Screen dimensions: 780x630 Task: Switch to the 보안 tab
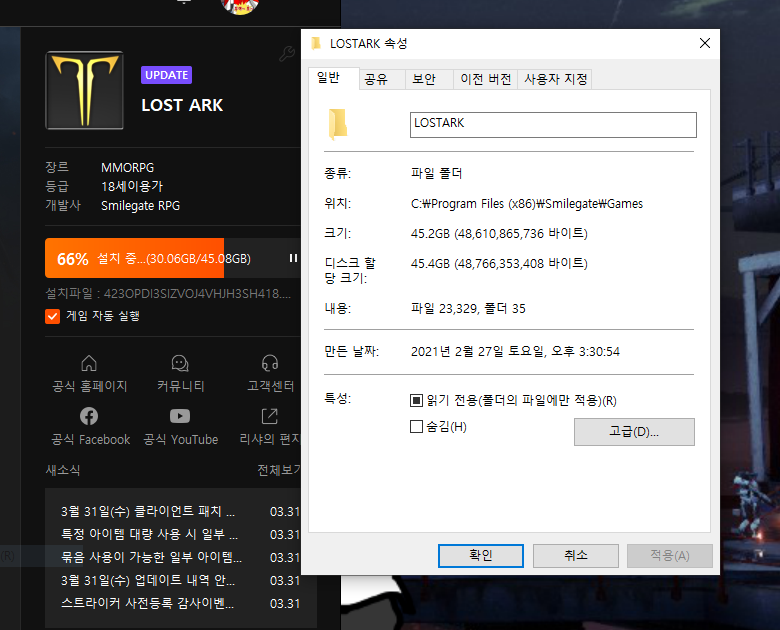(429, 79)
